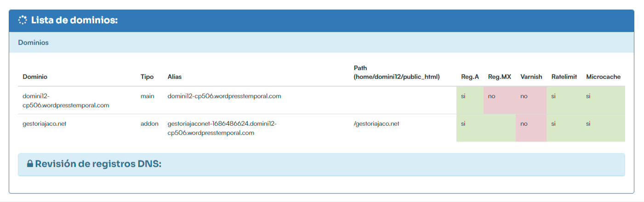Click the Reg.A column header

(470, 77)
